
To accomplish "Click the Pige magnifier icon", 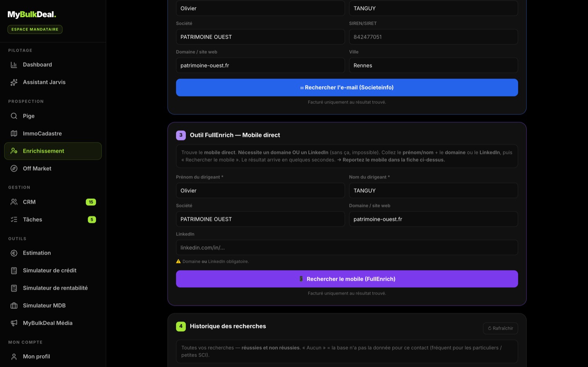I will pyautogui.click(x=14, y=116).
